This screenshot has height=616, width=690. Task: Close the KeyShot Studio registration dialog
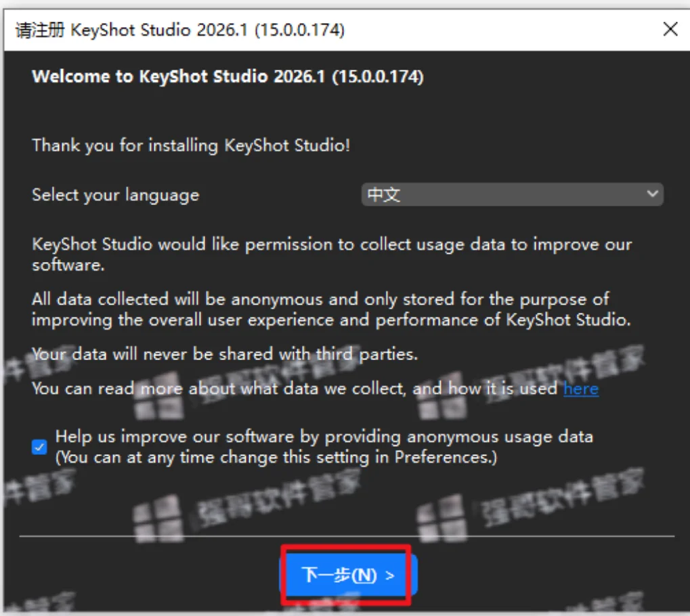click(x=670, y=30)
